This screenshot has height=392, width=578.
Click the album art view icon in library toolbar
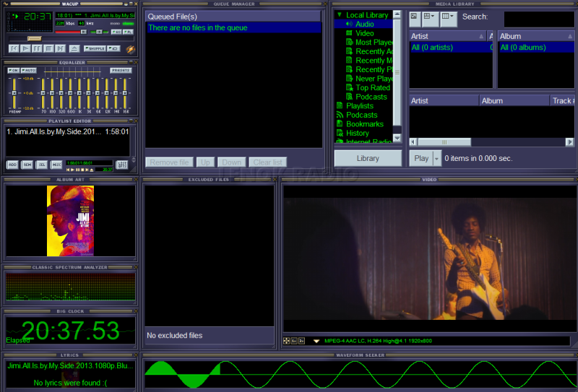tap(415, 19)
